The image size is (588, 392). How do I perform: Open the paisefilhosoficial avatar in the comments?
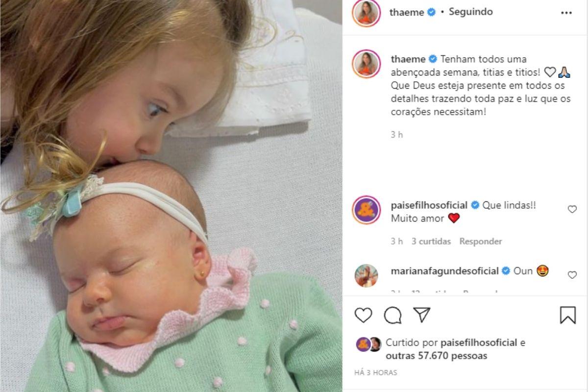point(367,210)
